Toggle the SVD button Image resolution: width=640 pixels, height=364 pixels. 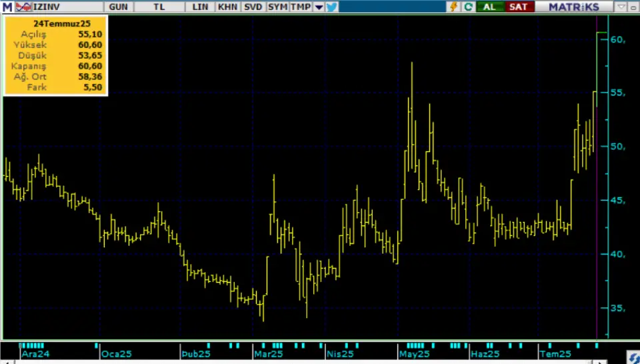pos(253,7)
